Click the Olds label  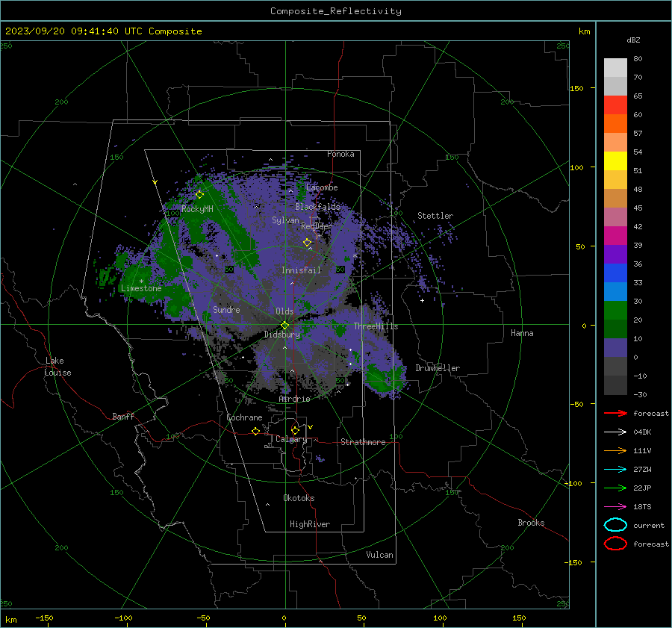284,311
